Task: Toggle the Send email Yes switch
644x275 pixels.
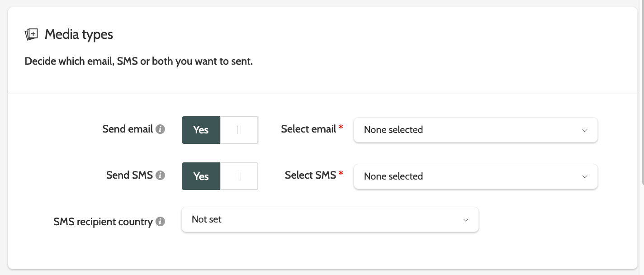Action: pyautogui.click(x=201, y=130)
